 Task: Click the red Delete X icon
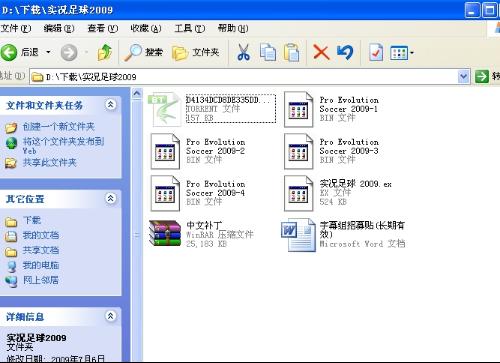[321, 52]
